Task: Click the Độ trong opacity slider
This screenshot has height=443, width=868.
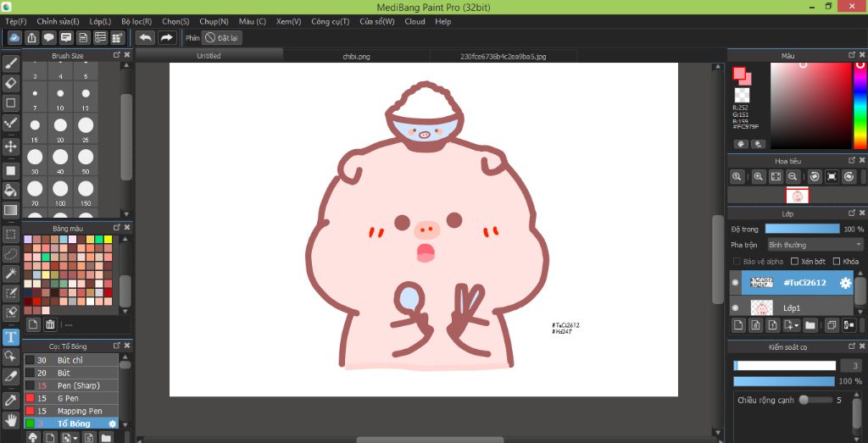Action: pos(802,229)
